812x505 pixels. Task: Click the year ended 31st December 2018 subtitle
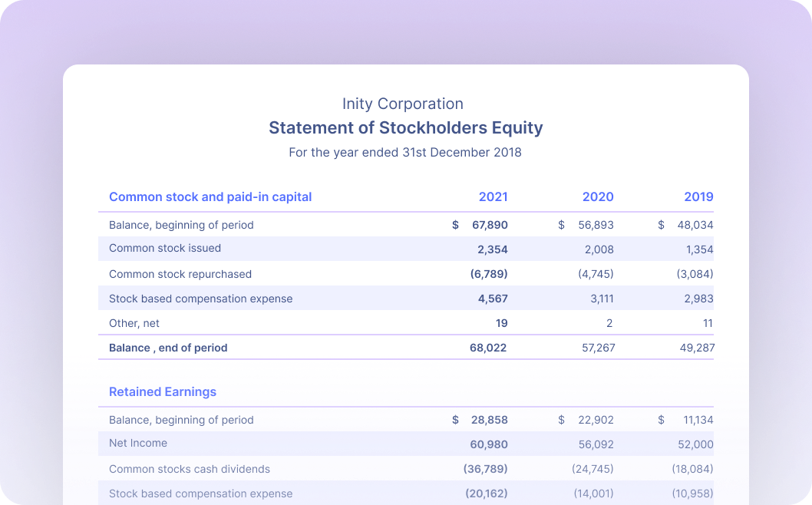[x=405, y=153]
